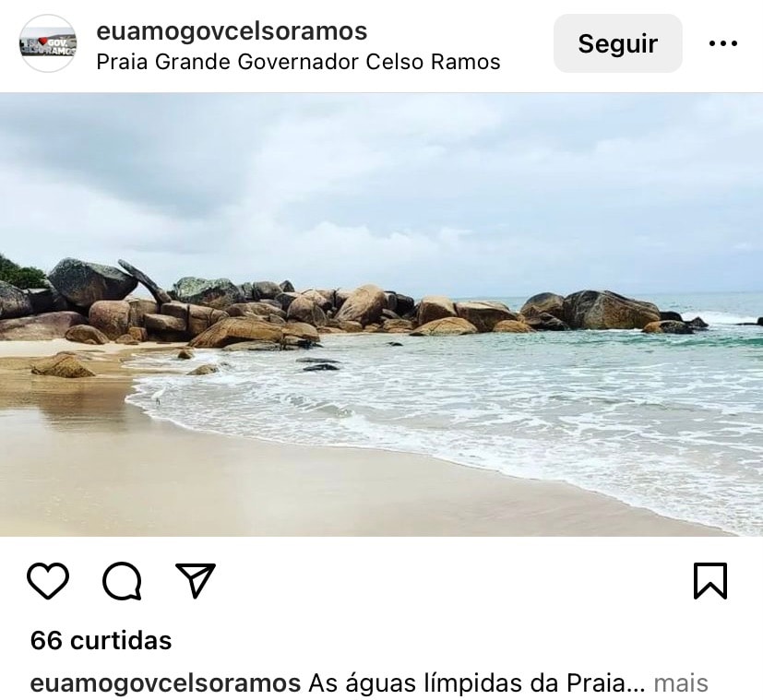
Task: Click the tilted rock slab in the photo
Action: pos(145,280)
